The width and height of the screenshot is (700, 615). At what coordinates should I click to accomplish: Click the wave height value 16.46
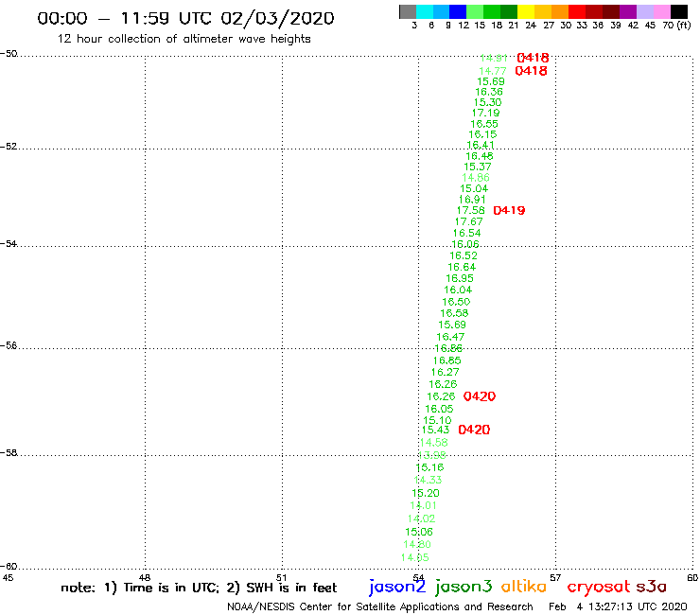click(x=480, y=156)
